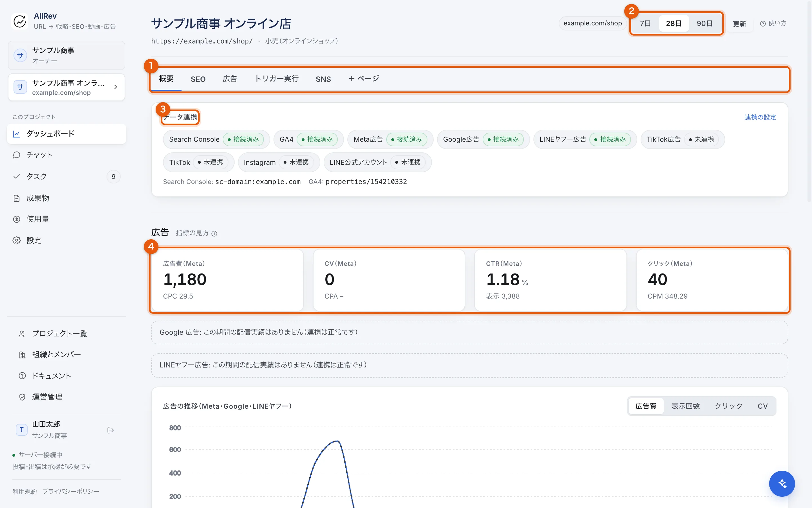Click the 山田太郎 avatar T icon
Screen dimensions: 812x508
click(22, 430)
